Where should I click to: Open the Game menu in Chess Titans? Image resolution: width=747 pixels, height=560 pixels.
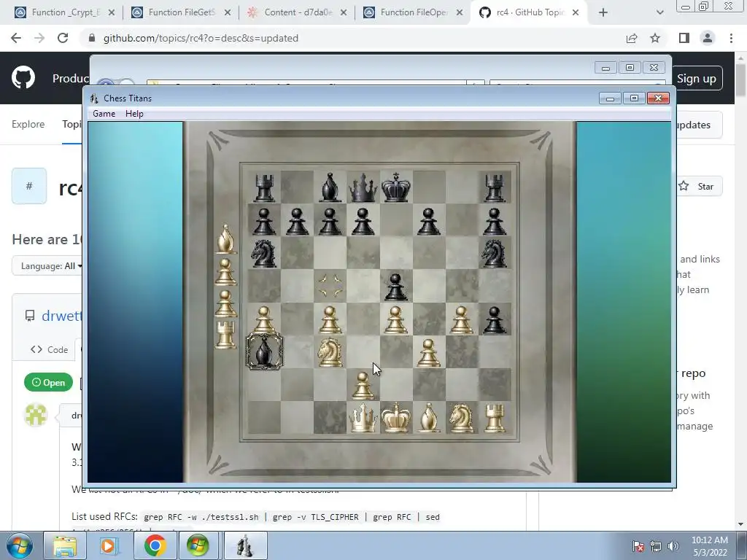coord(104,113)
